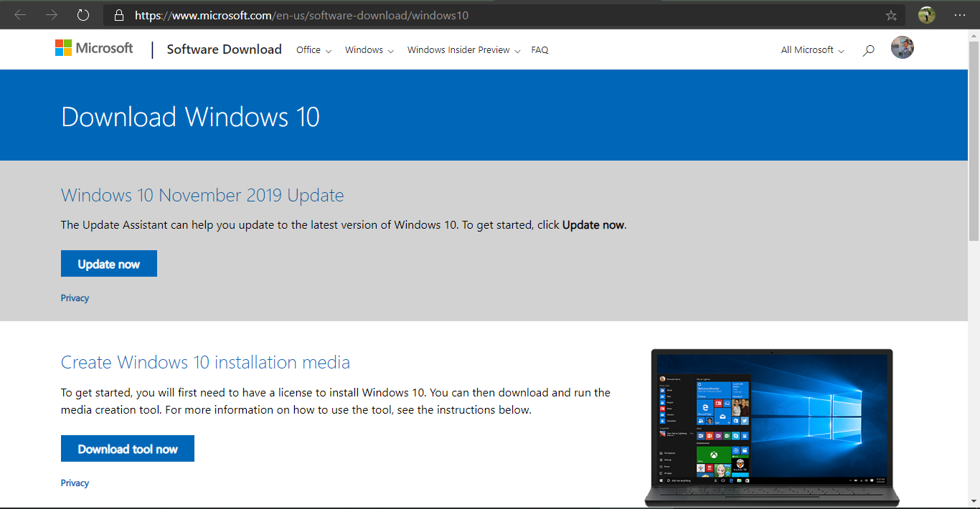
Task: Click the Windows 10 November 2019 Update heading
Action: (202, 195)
